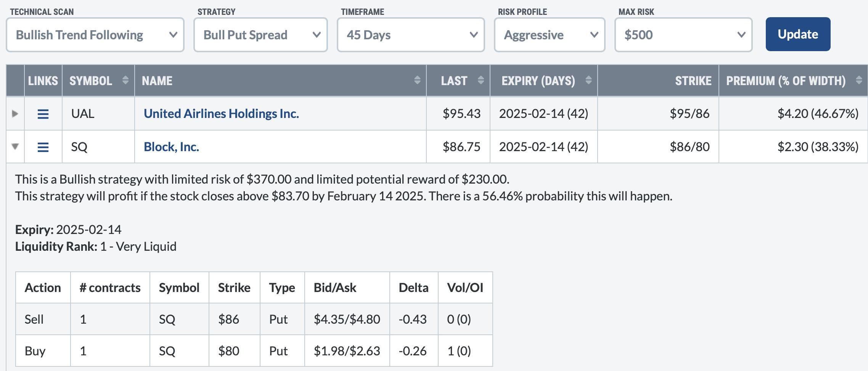Click the $86 strike in Sell row
Image resolution: width=868 pixels, height=371 pixels.
pos(228,319)
